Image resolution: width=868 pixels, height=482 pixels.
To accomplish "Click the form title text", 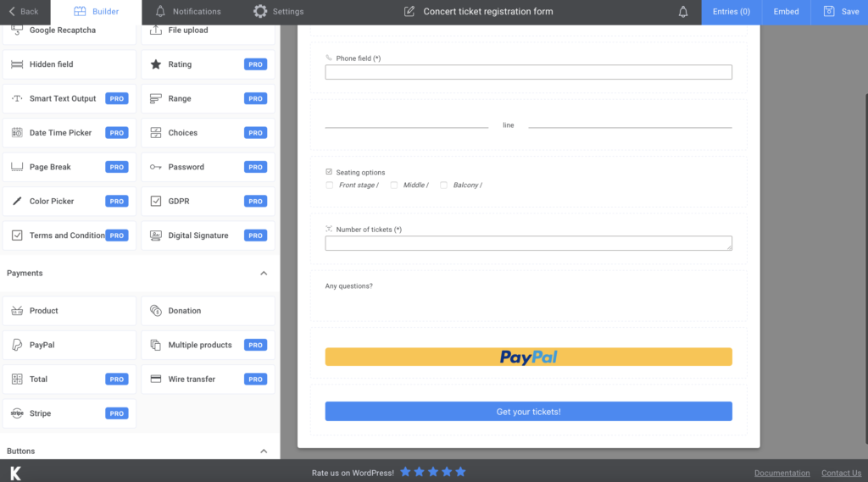I will [488, 12].
